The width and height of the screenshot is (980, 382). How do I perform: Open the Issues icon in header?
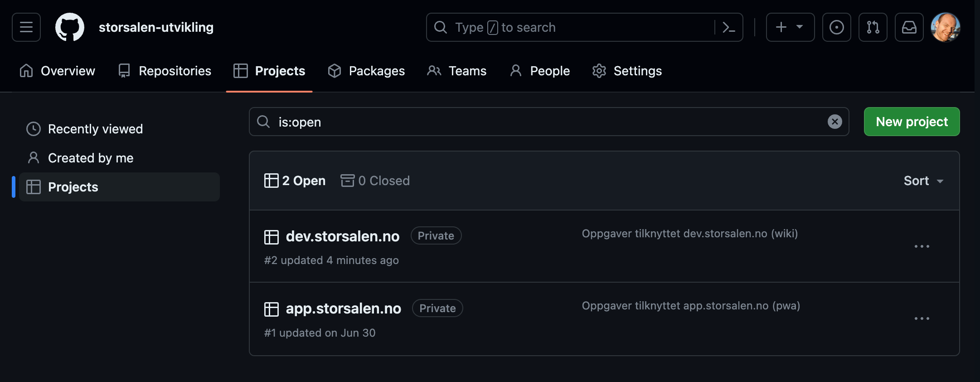[836, 27]
